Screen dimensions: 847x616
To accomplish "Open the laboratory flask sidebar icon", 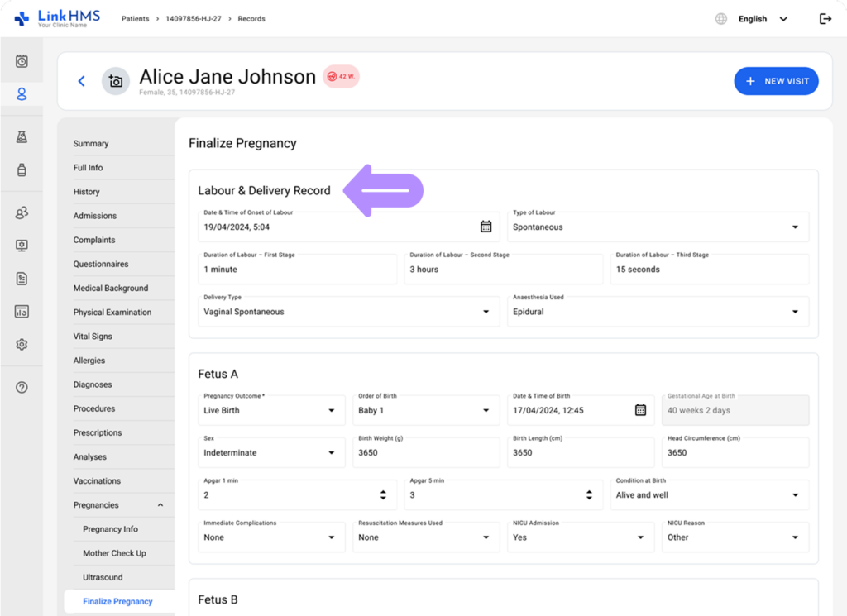I will [x=22, y=137].
